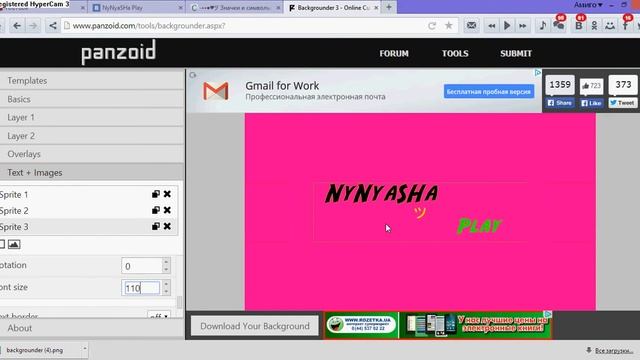The height and width of the screenshot is (360, 640).
Task: Open the TOOLS menu
Action: [455, 53]
